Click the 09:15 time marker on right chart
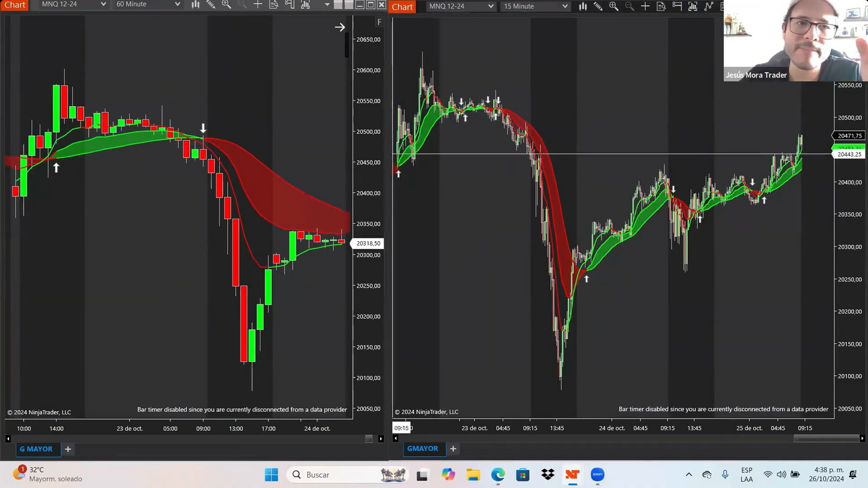This screenshot has height=488, width=868. coord(401,428)
